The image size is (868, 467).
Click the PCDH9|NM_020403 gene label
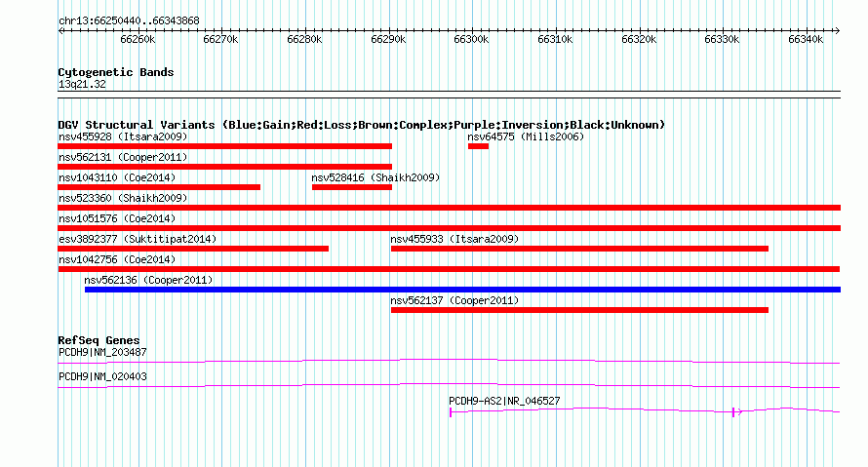102,376
